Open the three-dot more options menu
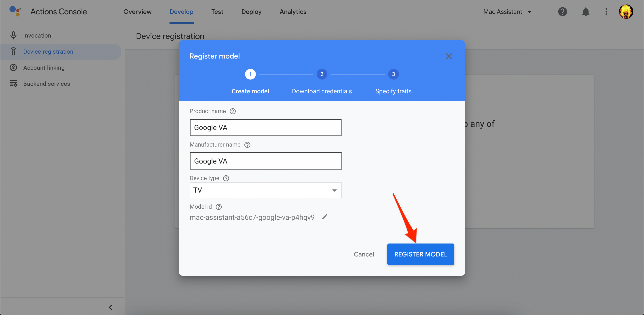The width and height of the screenshot is (644, 315). (606, 12)
